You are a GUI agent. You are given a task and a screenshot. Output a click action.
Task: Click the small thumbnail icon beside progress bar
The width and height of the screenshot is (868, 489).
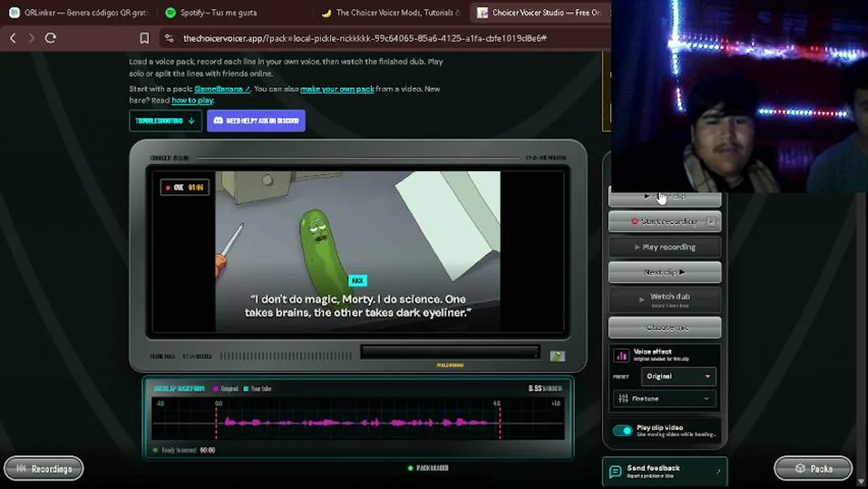tap(557, 356)
